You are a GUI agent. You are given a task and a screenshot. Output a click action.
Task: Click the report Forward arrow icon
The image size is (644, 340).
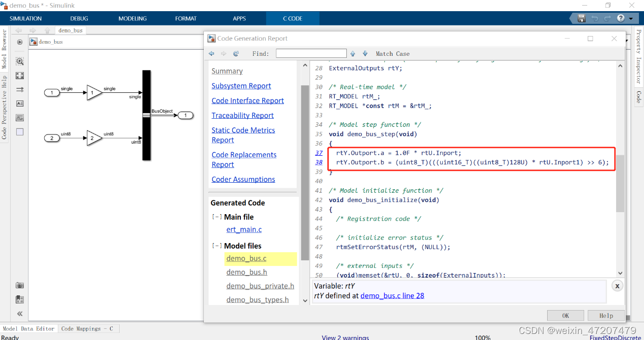(x=224, y=53)
